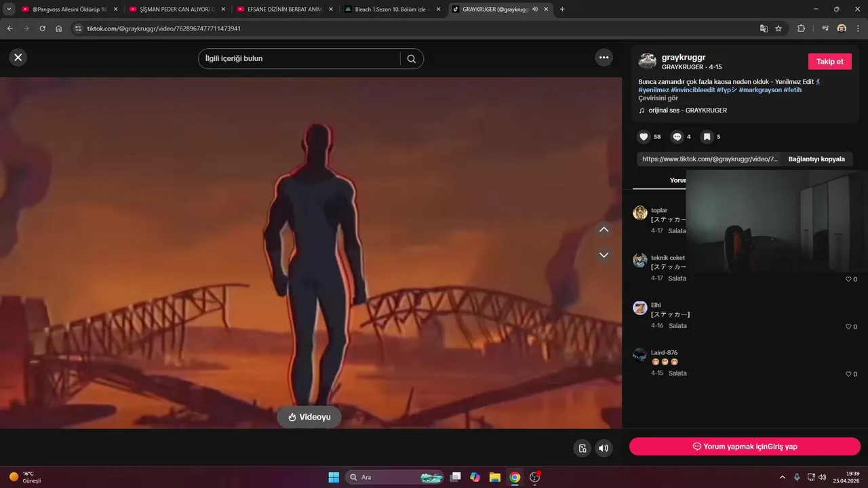The height and width of the screenshot is (488, 868).
Task: Switch to the Yorumlar tab
Action: point(679,180)
